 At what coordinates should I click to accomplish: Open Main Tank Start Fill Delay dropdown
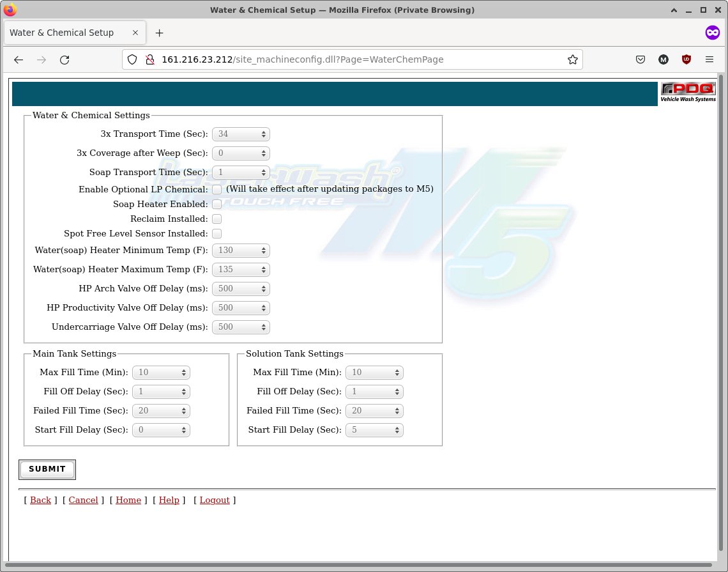tap(161, 430)
